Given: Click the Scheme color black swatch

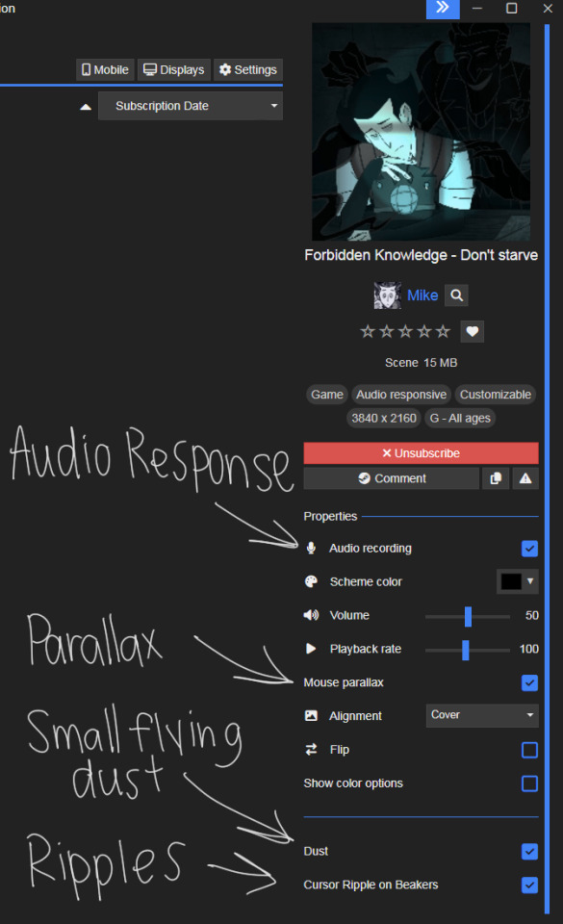Looking at the screenshot, I should click(x=511, y=581).
